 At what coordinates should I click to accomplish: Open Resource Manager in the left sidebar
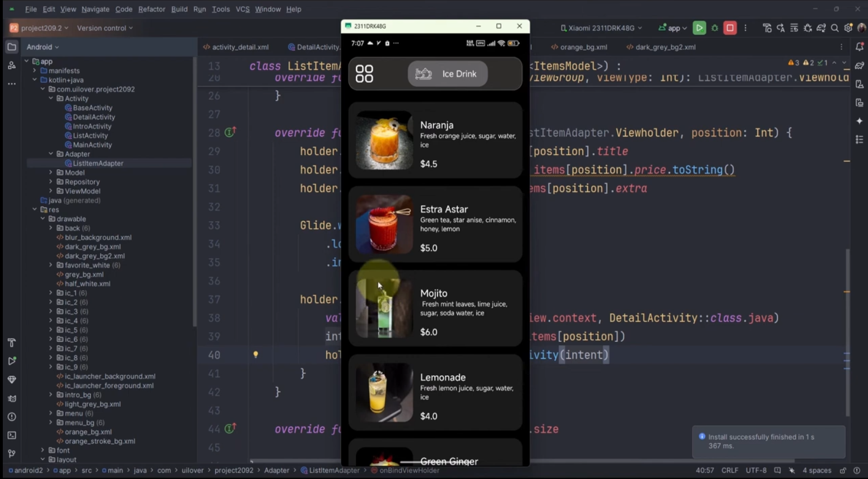(x=12, y=66)
